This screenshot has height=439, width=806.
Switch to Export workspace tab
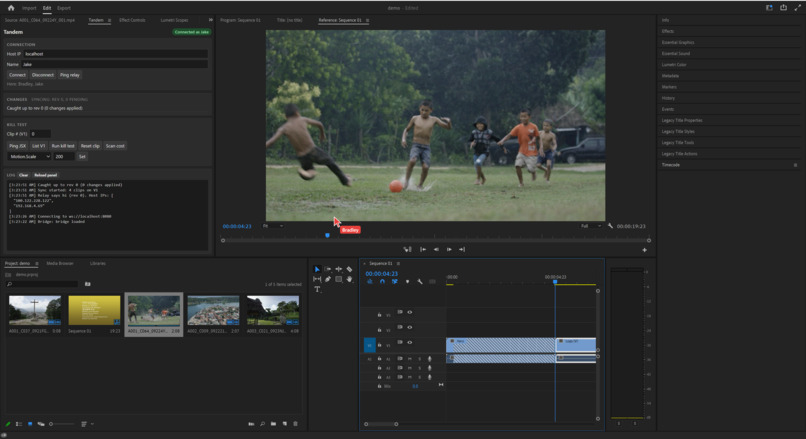point(64,8)
